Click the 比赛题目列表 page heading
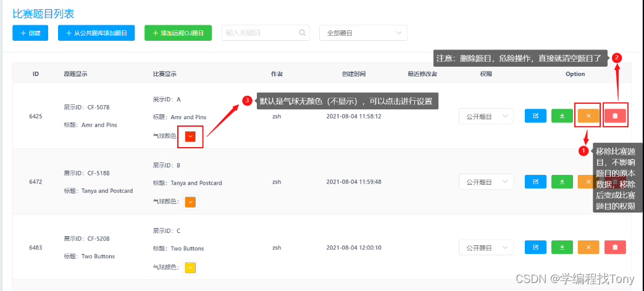 (44, 14)
